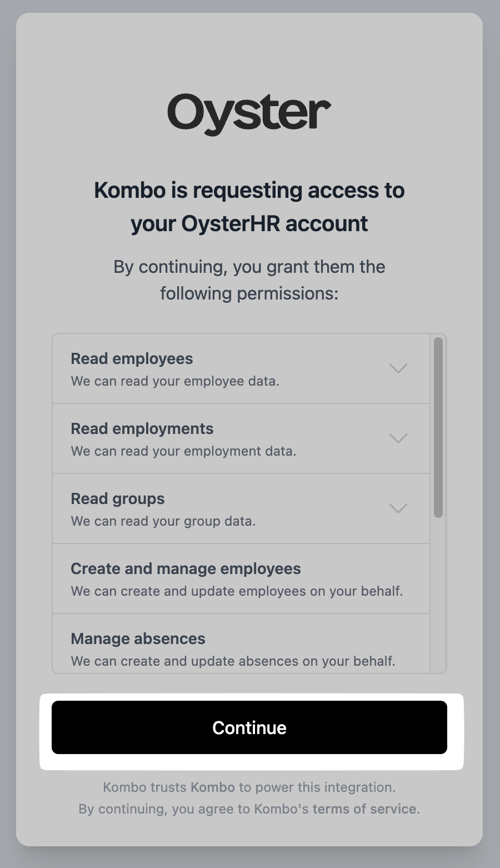Select the "Read groups" permission title
500x868 pixels.
[118, 499]
